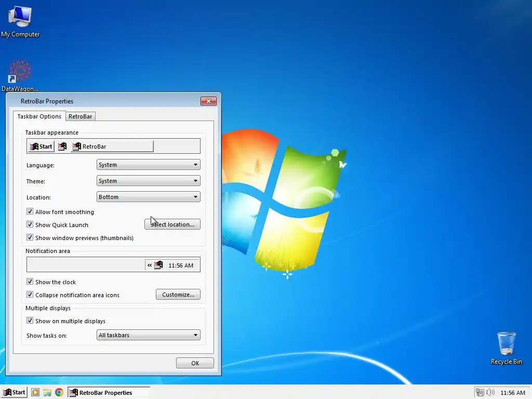Open the Theme dropdown
Viewport: 532px width, 399px height.
[x=148, y=181]
